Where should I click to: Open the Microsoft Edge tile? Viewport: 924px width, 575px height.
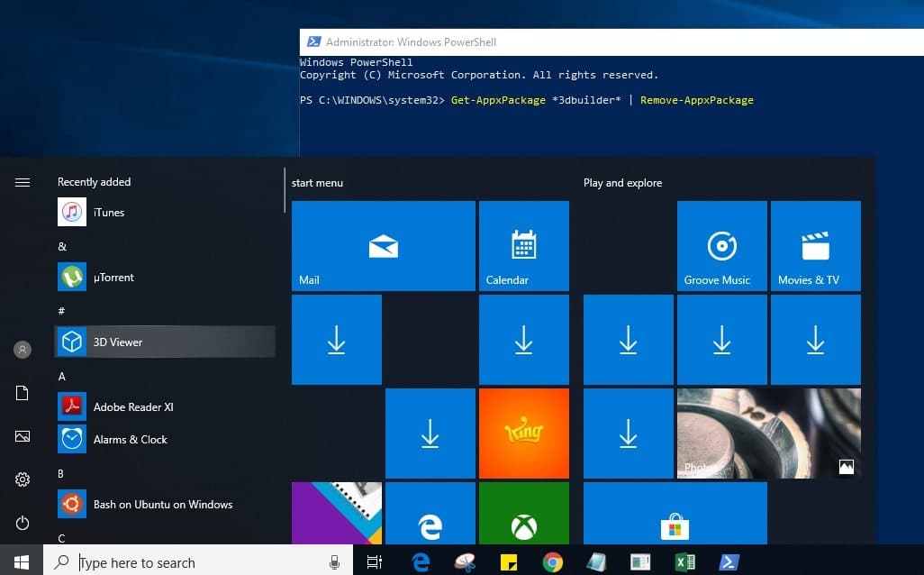(x=430, y=513)
